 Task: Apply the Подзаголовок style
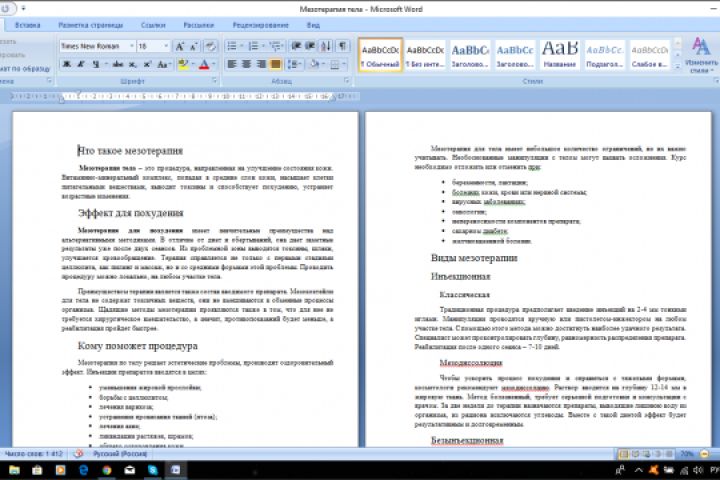coord(605,55)
